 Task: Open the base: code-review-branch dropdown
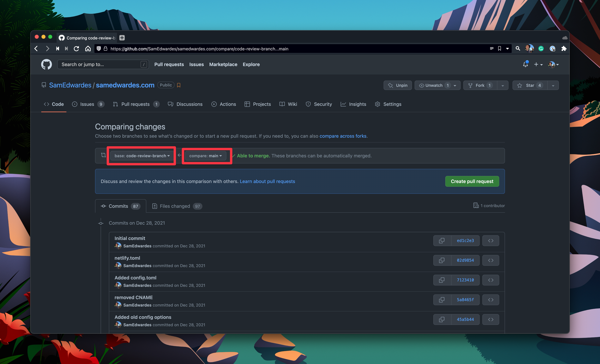(142, 156)
